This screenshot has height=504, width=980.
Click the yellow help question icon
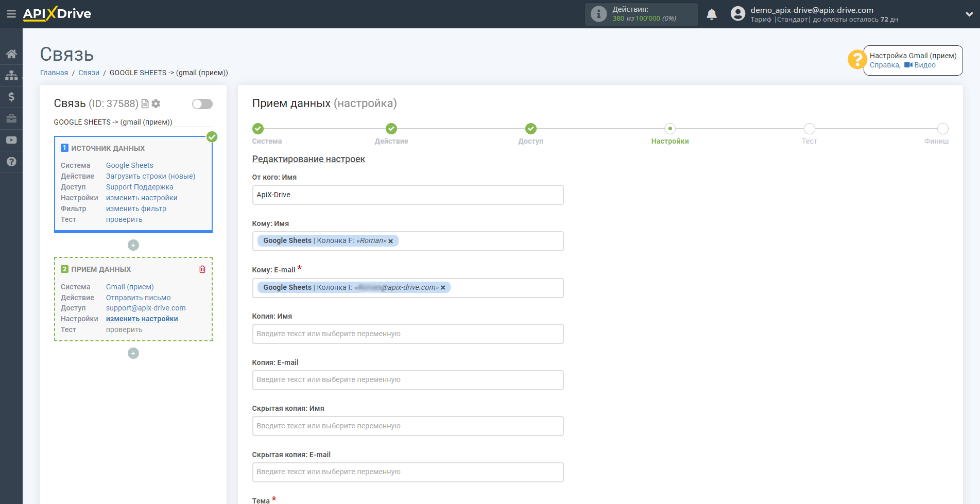pyautogui.click(x=857, y=59)
